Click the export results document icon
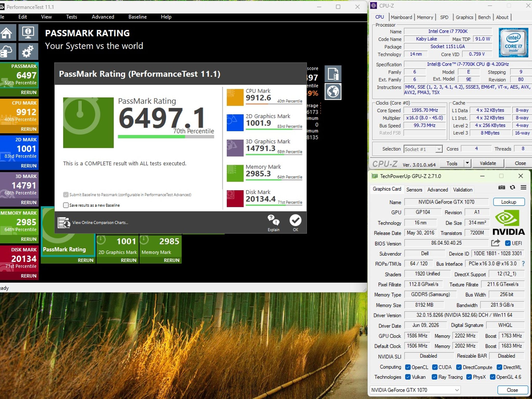This screenshot has width=532, height=399. [333, 74]
